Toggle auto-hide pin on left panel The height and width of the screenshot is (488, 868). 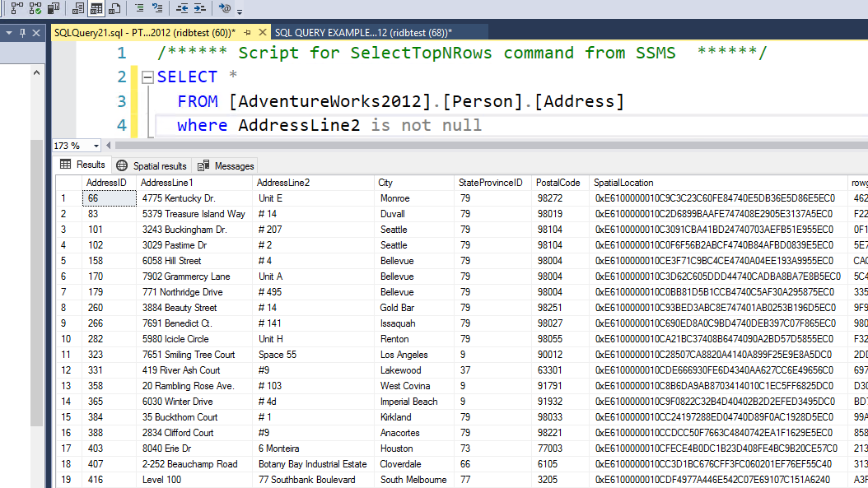(22, 33)
